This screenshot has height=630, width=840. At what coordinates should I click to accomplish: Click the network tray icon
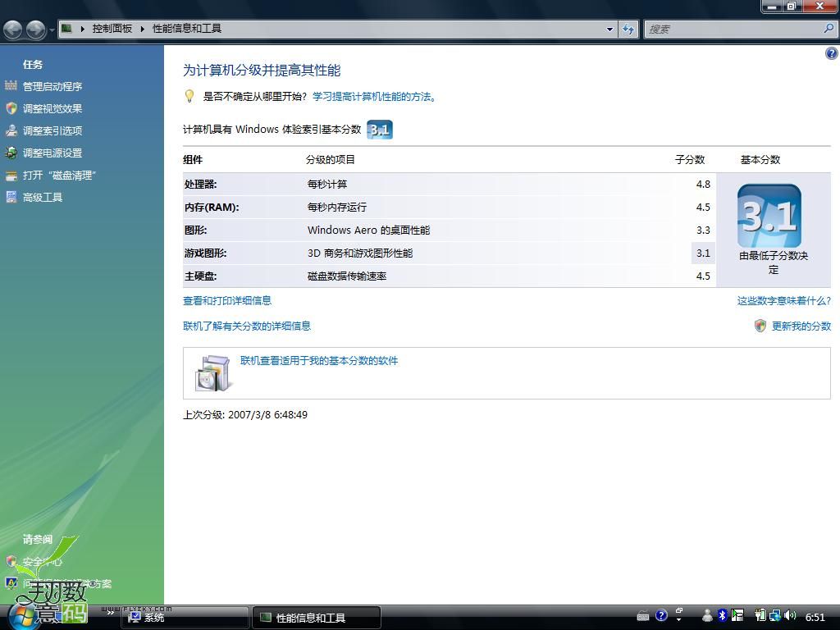774,616
